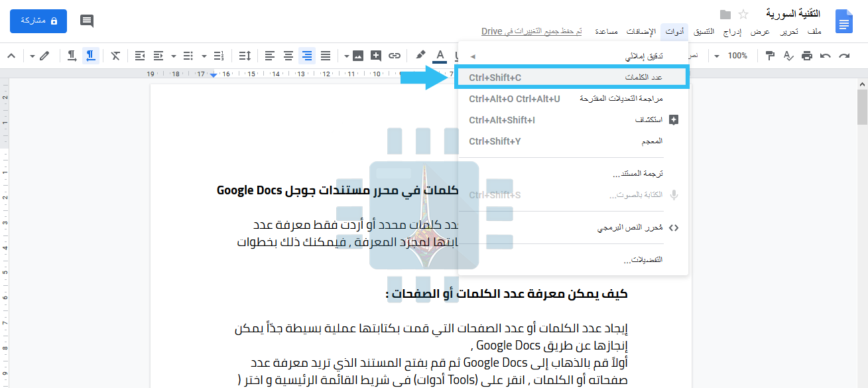868x388 pixels.
Task: Open the bulleted list dropdown arrow
Action: [174, 56]
